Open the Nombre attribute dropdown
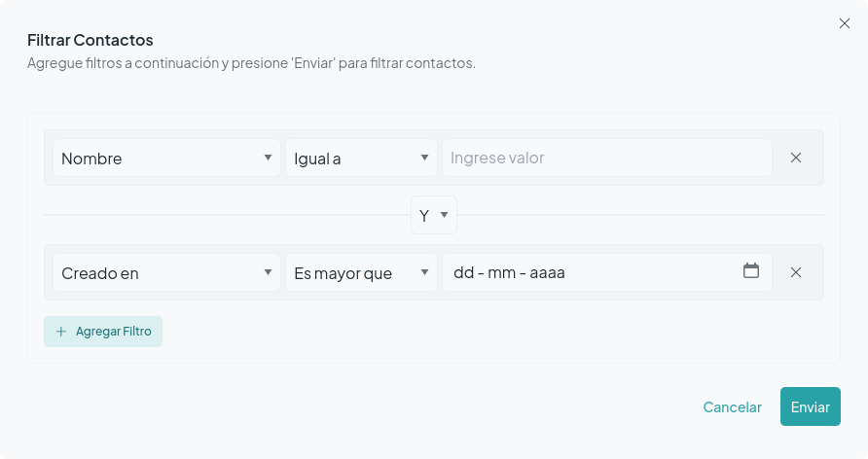 pos(166,158)
